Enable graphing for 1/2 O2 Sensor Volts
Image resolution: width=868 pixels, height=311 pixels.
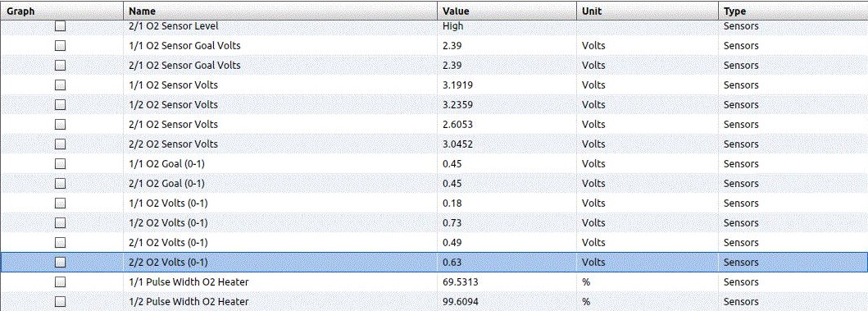[61, 105]
